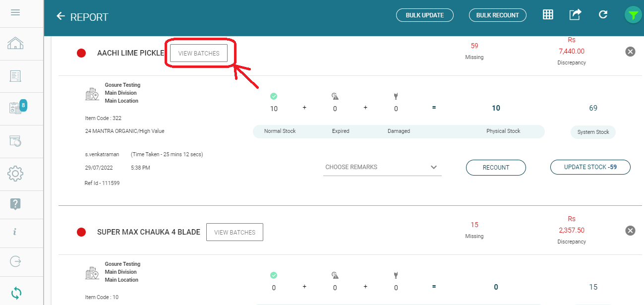Click the export share icon
The image size is (644, 305).
pyautogui.click(x=575, y=14)
